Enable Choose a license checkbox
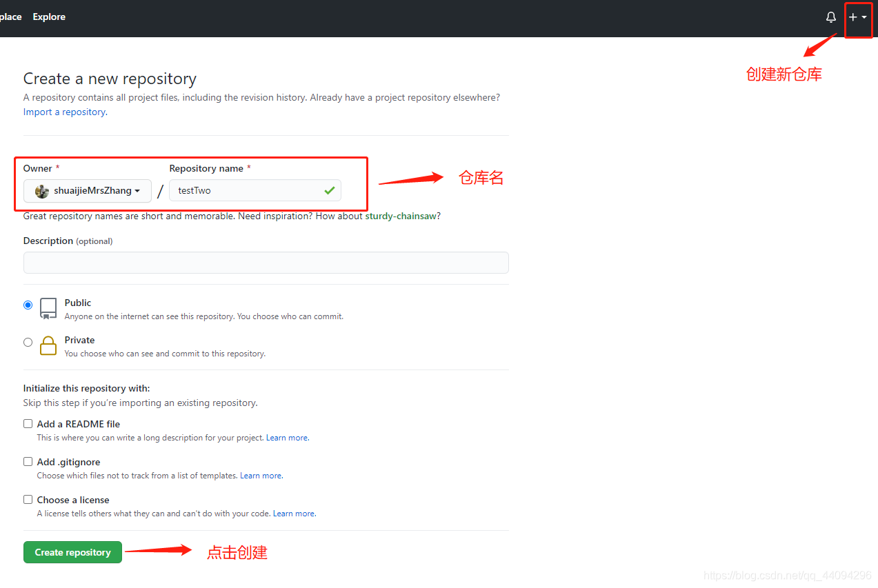 (28, 500)
